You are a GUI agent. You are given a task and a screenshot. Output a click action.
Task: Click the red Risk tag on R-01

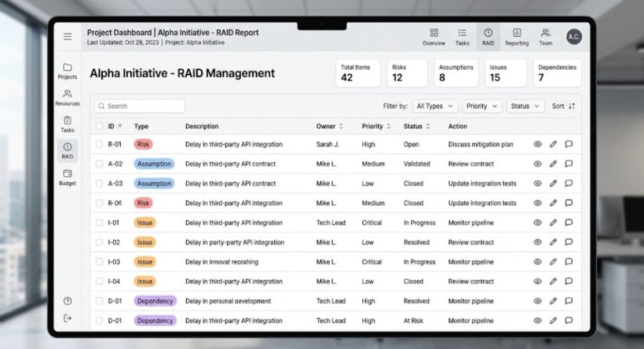pos(143,144)
